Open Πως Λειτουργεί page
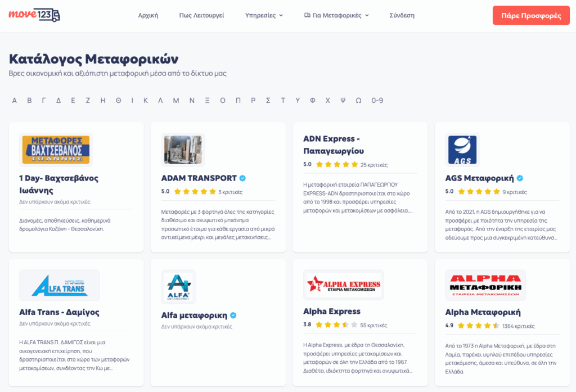Screen dimensions: 576x392 (x=202, y=15)
